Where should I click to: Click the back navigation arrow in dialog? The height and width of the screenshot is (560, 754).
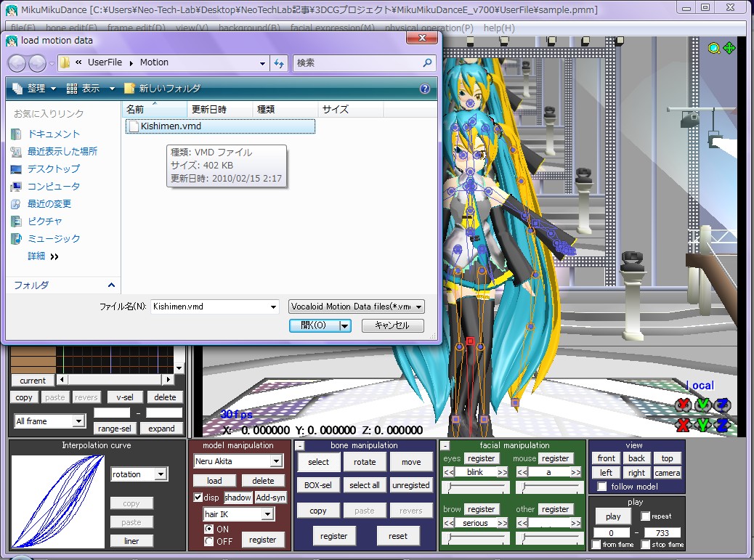coord(17,63)
